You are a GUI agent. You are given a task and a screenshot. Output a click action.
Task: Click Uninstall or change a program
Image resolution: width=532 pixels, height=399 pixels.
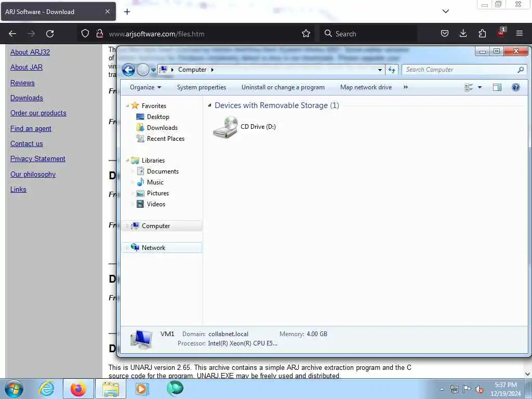(283, 87)
